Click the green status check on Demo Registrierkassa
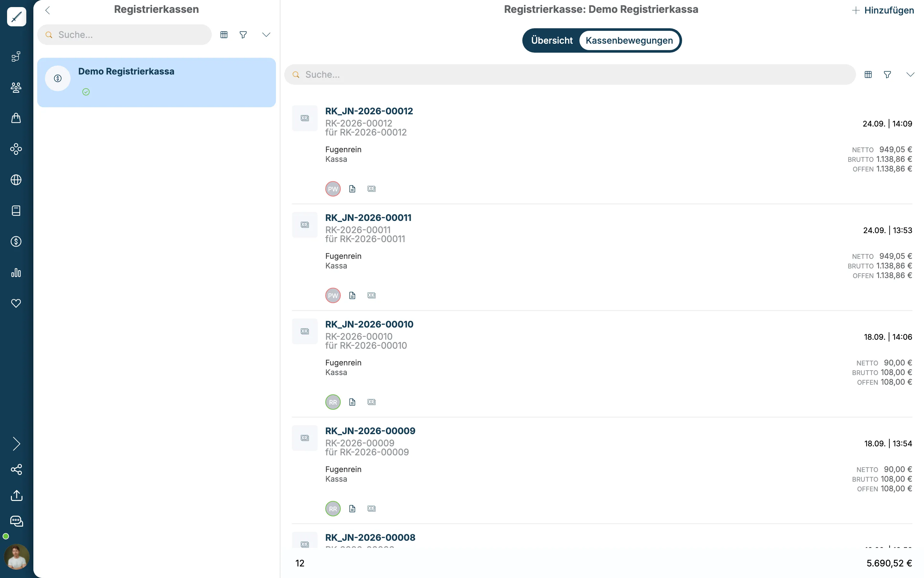This screenshot has height=578, width=924. [86, 92]
